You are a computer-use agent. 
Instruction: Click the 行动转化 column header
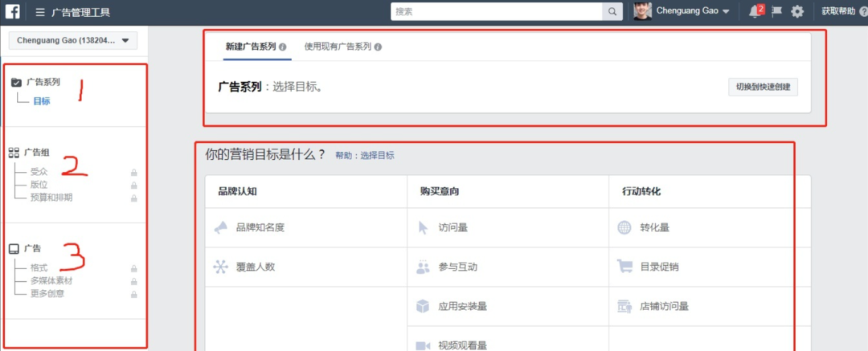click(x=641, y=191)
